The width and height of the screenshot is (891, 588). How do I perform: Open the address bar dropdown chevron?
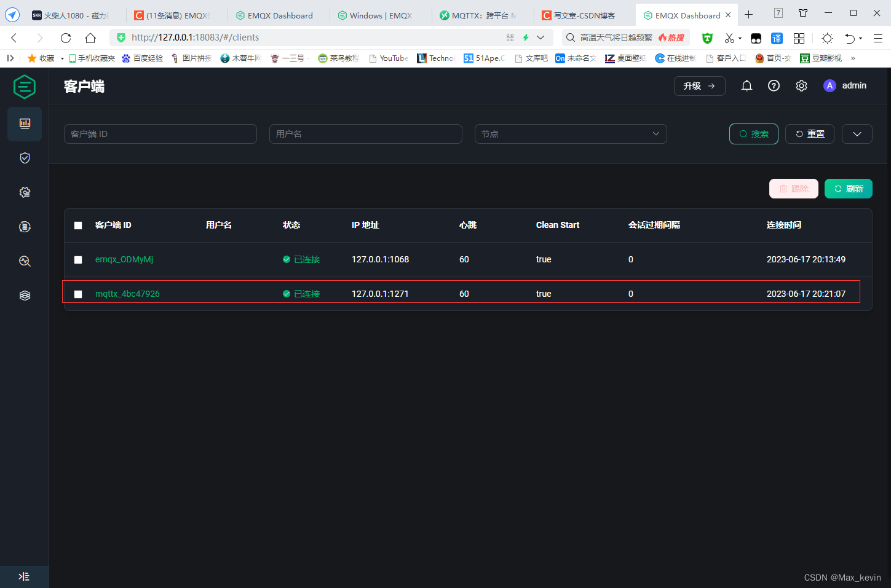(541, 37)
